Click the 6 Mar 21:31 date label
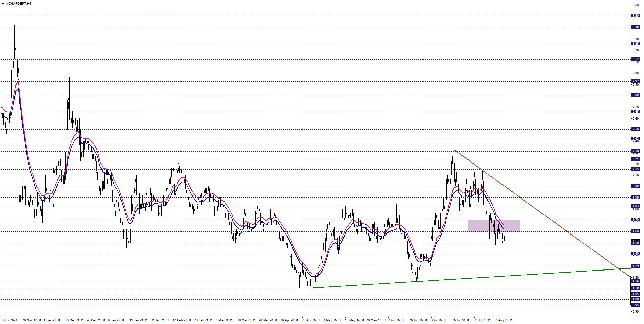 (x=224, y=320)
